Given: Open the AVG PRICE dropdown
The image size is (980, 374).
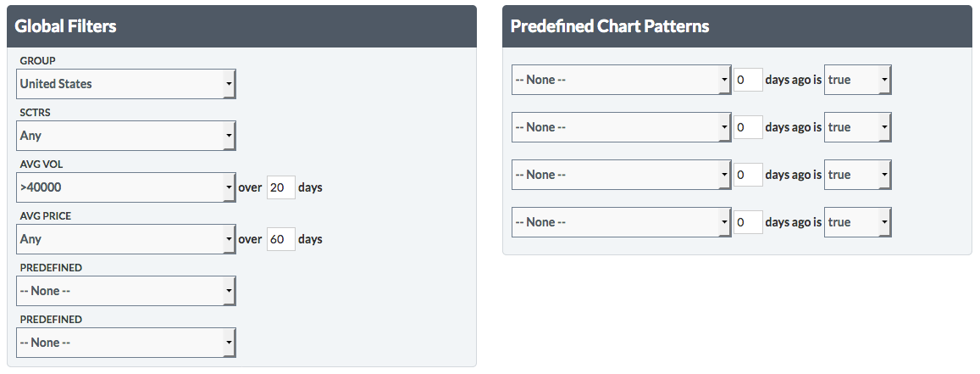Looking at the screenshot, I should [125, 239].
